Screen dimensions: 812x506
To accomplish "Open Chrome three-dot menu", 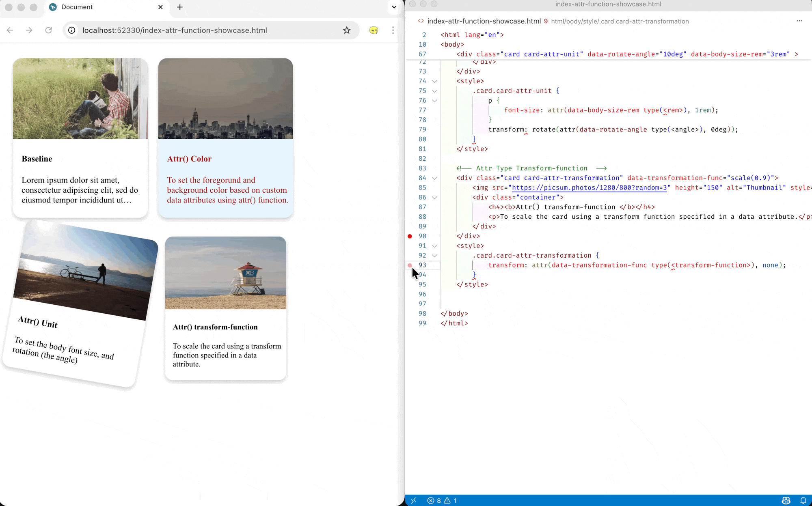I will click(393, 30).
